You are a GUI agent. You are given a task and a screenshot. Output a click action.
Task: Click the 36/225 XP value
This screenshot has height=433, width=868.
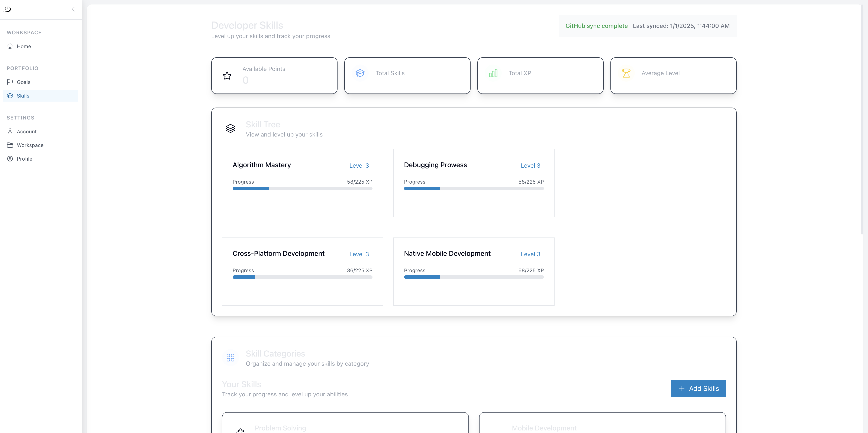coord(359,270)
